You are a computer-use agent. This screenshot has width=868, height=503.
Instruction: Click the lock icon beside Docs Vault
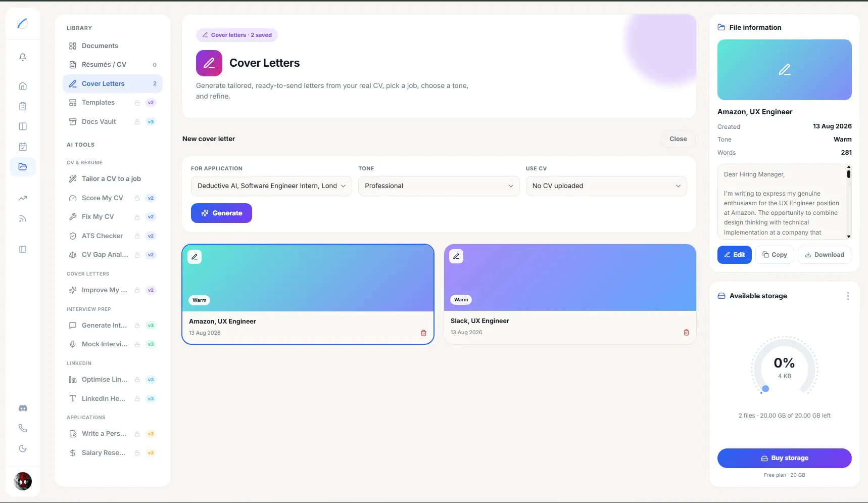pos(137,122)
